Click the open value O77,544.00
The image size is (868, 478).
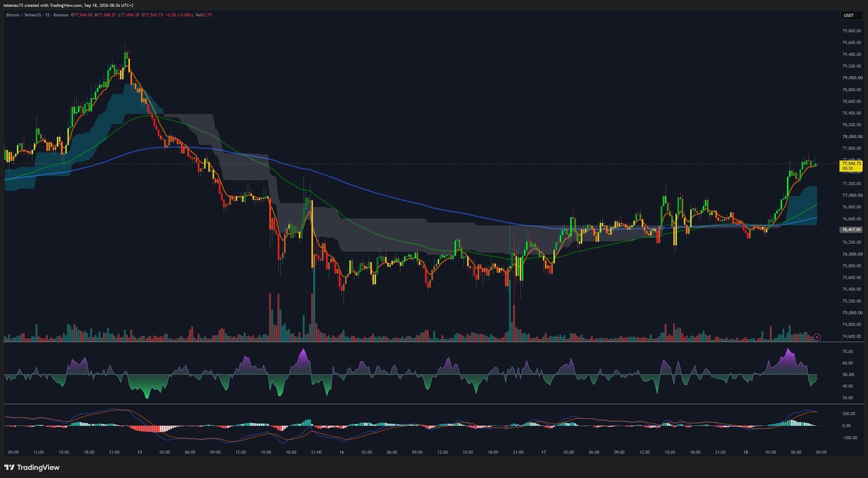pyautogui.click(x=82, y=15)
